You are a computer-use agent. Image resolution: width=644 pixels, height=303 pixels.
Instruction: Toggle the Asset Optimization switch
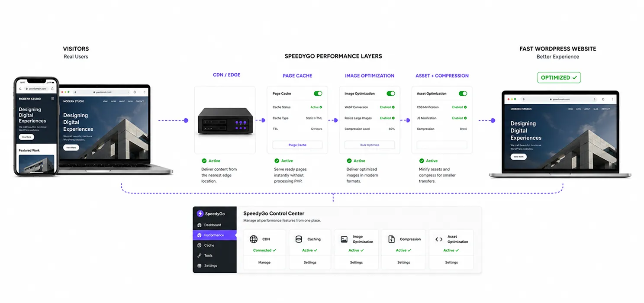(x=463, y=93)
